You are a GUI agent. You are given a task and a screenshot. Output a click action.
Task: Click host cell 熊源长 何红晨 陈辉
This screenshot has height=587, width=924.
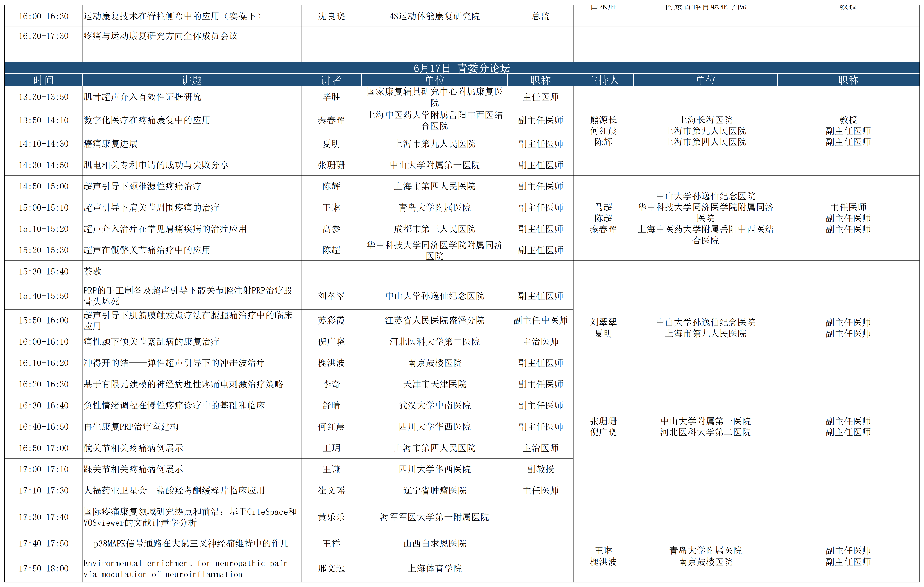[603, 131]
